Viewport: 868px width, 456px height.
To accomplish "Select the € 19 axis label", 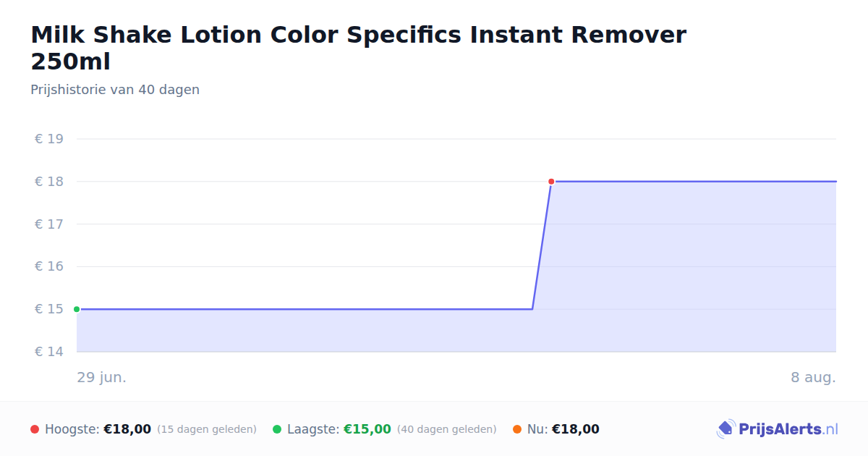I will (49, 139).
